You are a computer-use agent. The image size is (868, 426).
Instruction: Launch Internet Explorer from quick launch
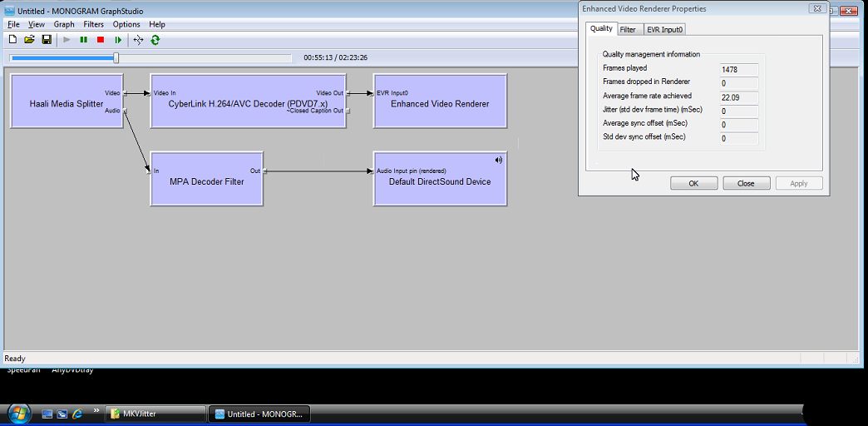point(77,414)
